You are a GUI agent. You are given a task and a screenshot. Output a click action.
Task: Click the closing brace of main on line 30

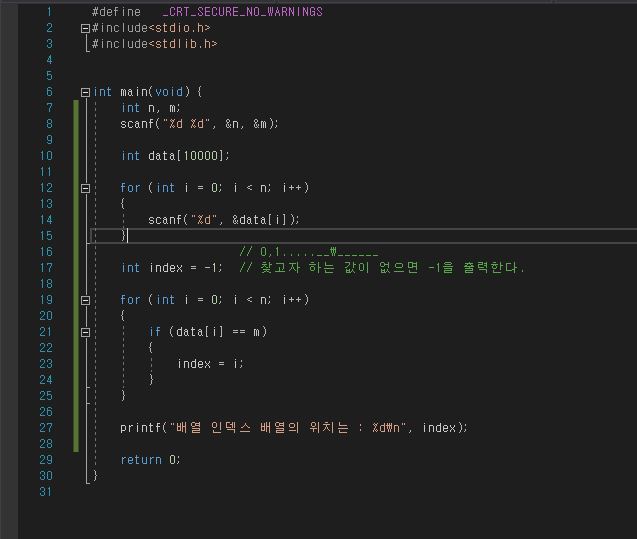click(x=95, y=475)
